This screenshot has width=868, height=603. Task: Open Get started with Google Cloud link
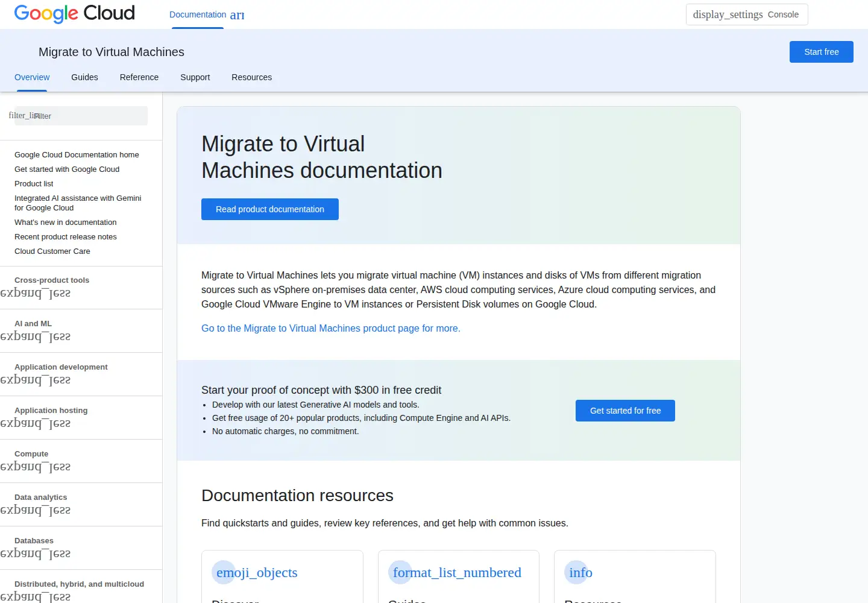point(67,169)
